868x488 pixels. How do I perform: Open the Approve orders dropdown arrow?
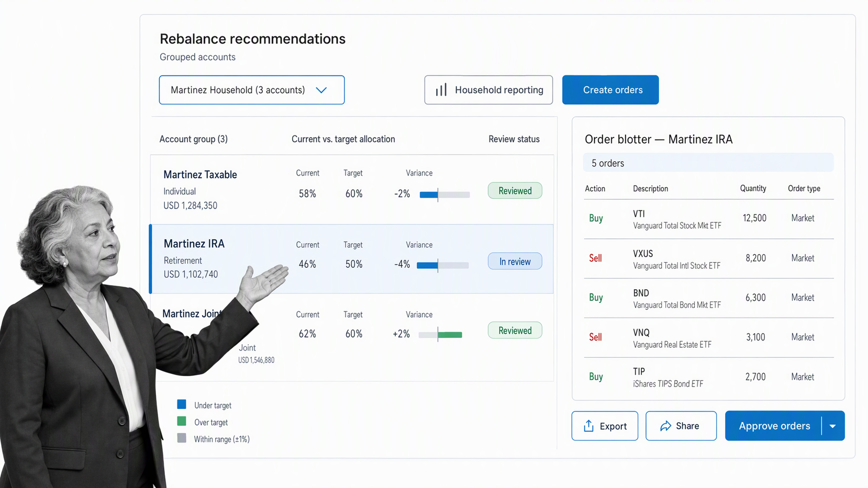[x=833, y=426]
